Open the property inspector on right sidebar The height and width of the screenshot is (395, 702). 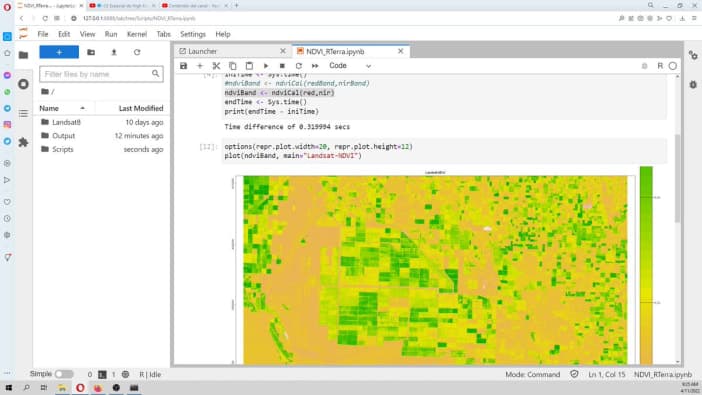coord(693,56)
